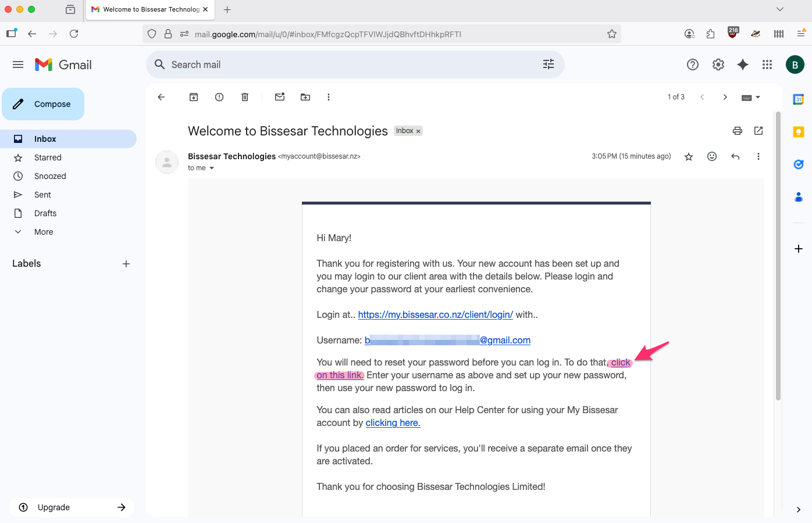Click the username gmail.com link
812x523 pixels.
click(447, 340)
